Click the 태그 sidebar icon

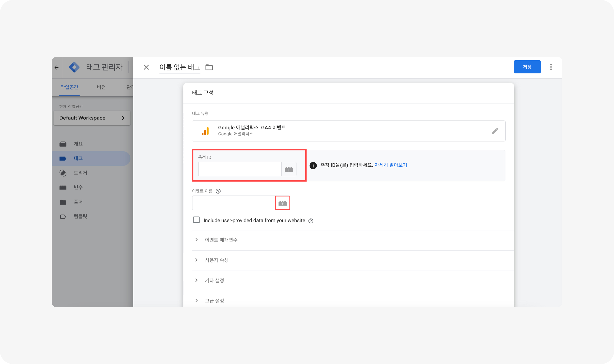point(63,159)
